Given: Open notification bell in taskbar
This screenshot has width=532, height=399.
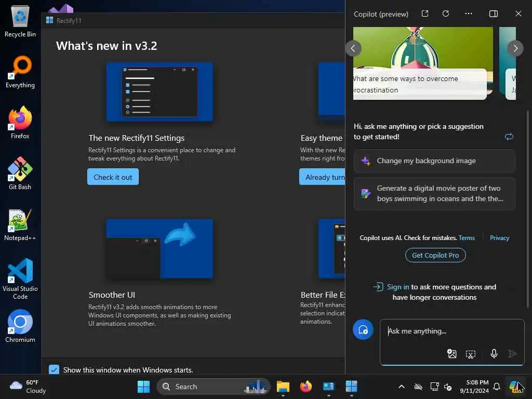Looking at the screenshot, I should [496, 387].
